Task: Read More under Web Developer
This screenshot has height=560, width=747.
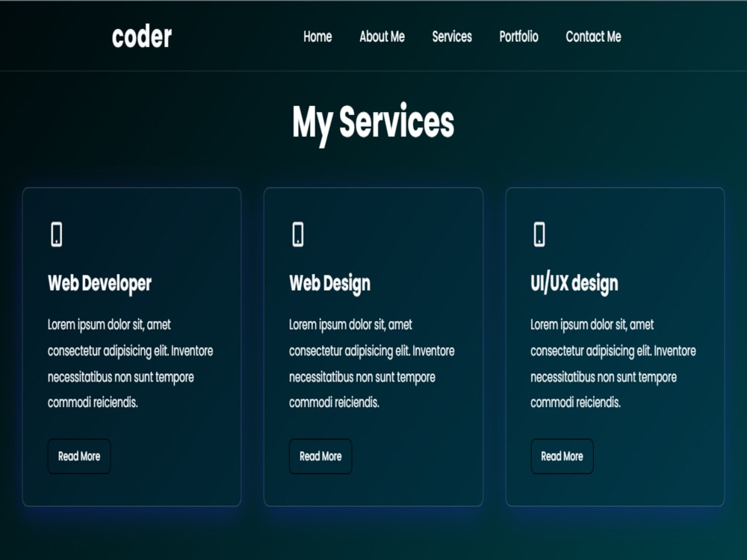Action: click(79, 456)
